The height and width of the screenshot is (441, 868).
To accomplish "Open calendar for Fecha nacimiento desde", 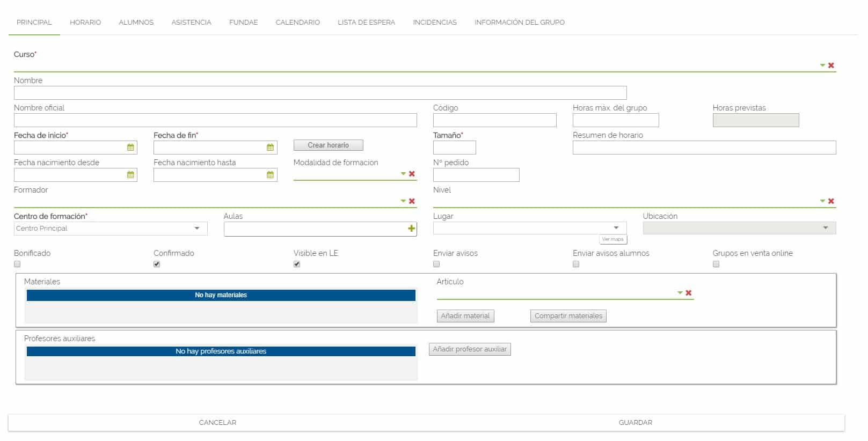I will point(130,175).
